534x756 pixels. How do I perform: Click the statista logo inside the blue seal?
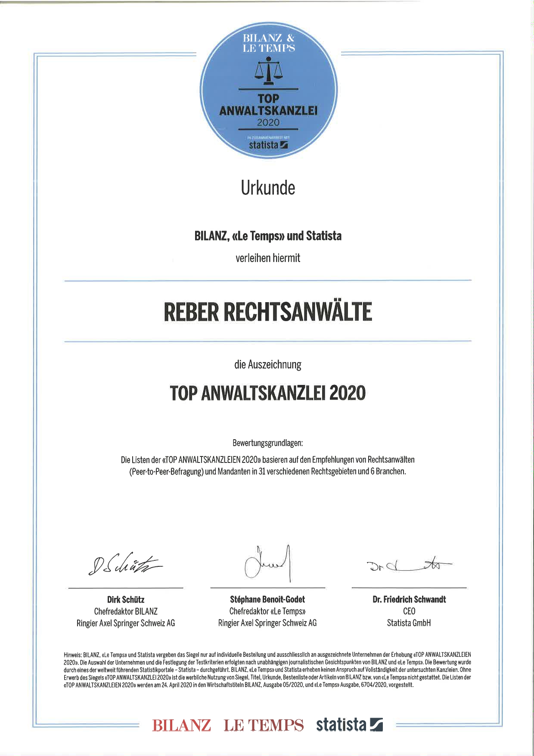click(268, 145)
